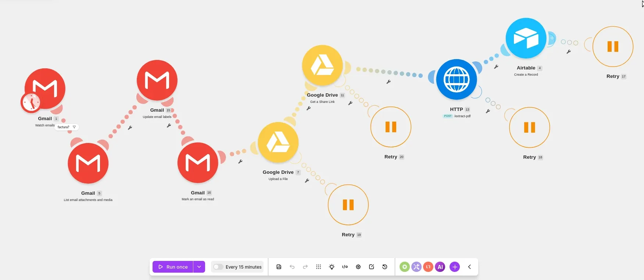Click the Save scenario icon

(279, 267)
